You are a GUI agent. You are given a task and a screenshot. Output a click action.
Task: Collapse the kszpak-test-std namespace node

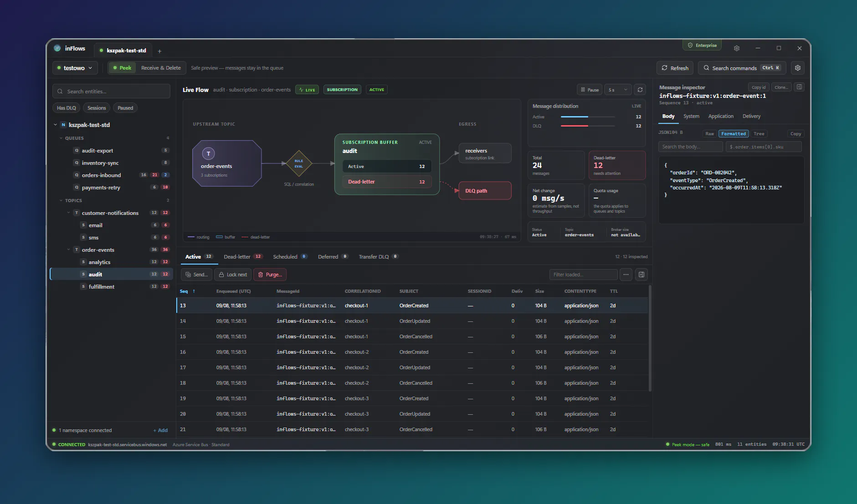[x=56, y=125]
